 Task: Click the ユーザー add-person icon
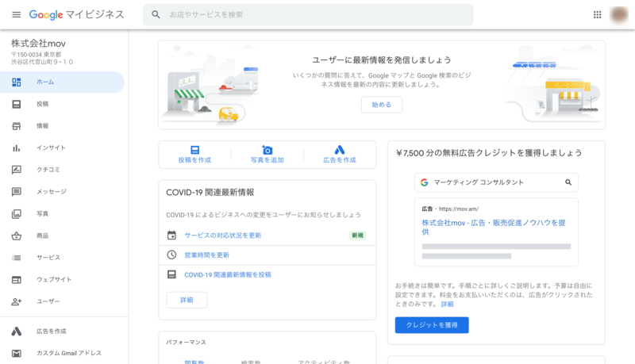click(x=16, y=301)
